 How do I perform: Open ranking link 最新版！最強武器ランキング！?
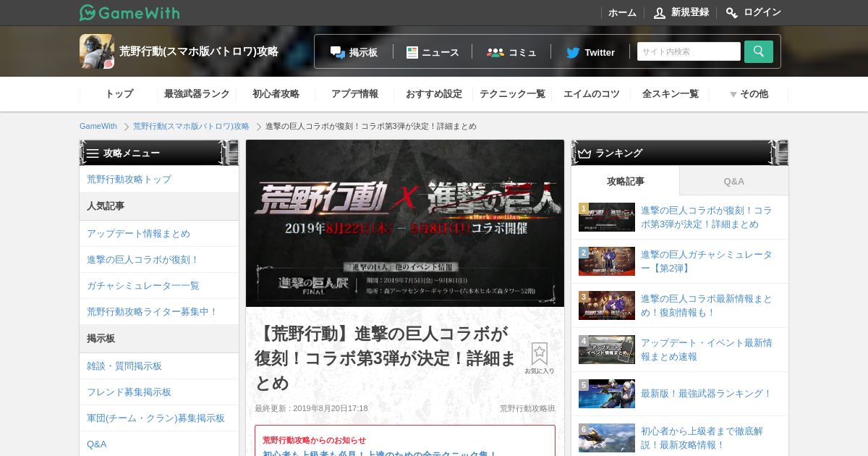click(707, 394)
